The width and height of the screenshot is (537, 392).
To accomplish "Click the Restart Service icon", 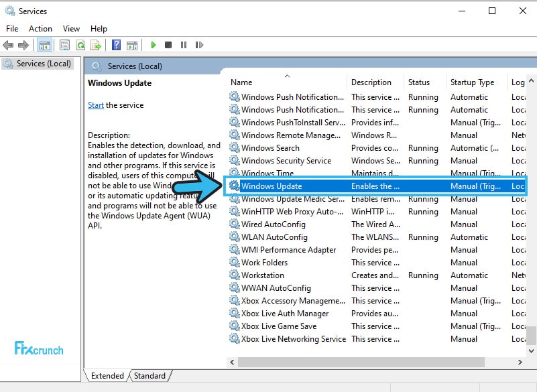I will 199,45.
